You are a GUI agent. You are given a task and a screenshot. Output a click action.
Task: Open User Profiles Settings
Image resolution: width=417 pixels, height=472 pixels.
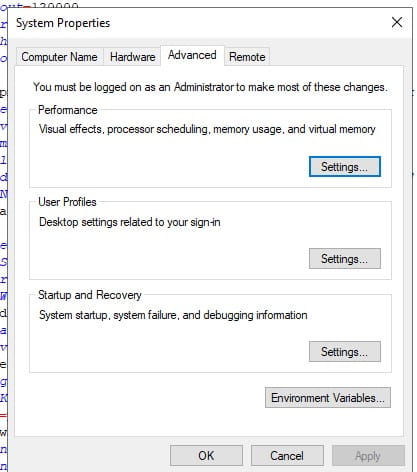point(344,259)
